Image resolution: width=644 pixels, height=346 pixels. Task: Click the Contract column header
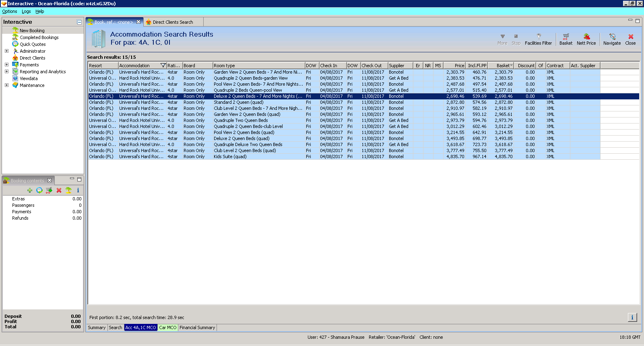tap(557, 66)
